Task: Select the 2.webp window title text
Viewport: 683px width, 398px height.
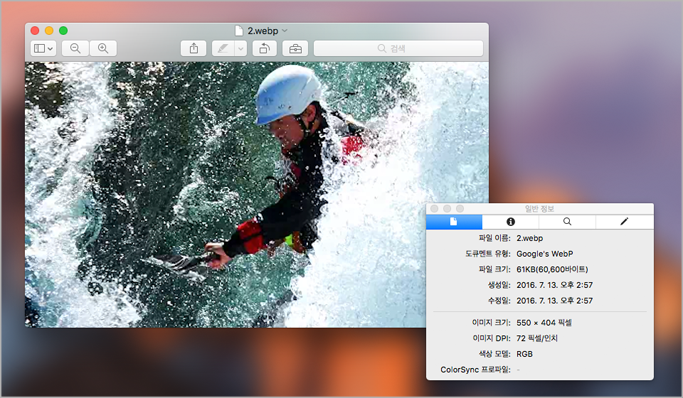Action: point(263,30)
